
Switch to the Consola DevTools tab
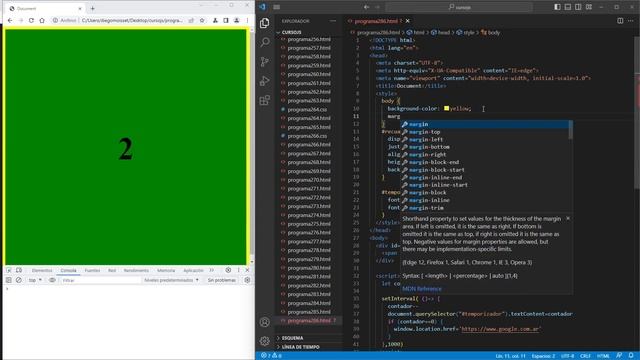68,270
